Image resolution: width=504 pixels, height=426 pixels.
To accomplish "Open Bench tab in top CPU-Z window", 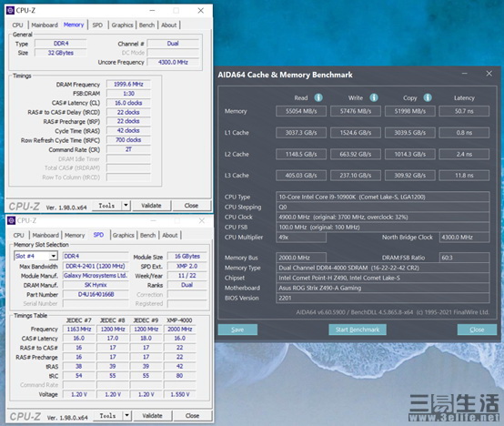I will [x=146, y=25].
